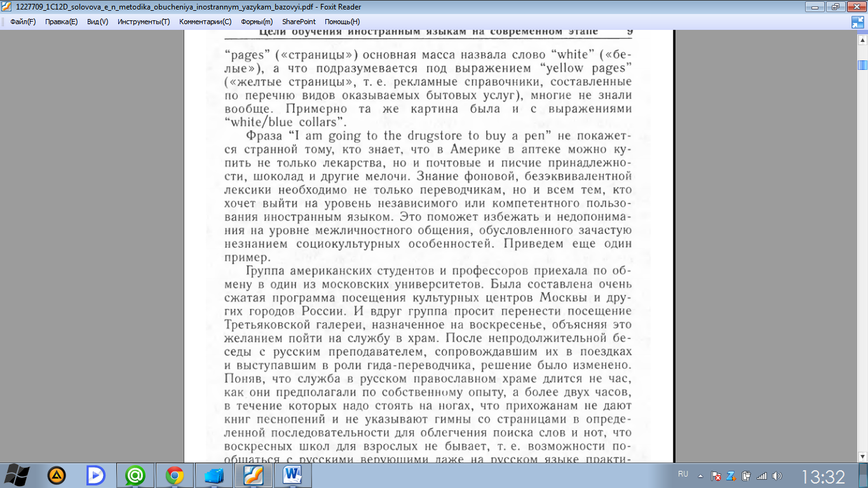Open the Windows Start button
Viewport: 868px width, 488px height.
pos(17,475)
